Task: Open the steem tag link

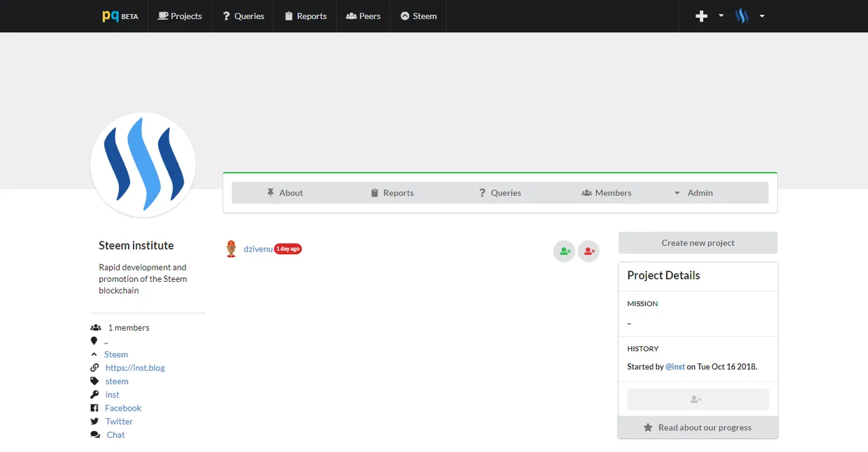Action: (x=117, y=382)
